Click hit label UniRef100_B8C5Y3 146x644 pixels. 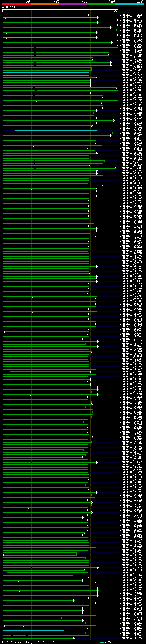tap(131, 148)
